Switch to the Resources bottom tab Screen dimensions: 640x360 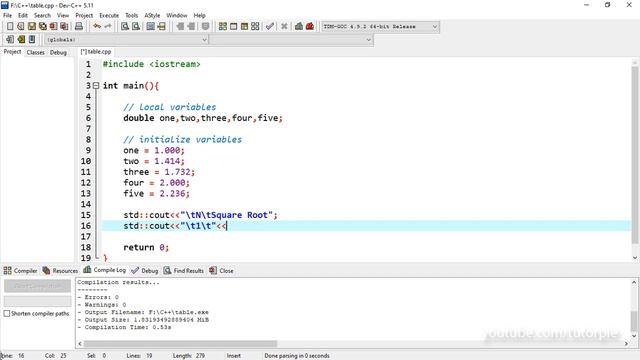point(60,271)
